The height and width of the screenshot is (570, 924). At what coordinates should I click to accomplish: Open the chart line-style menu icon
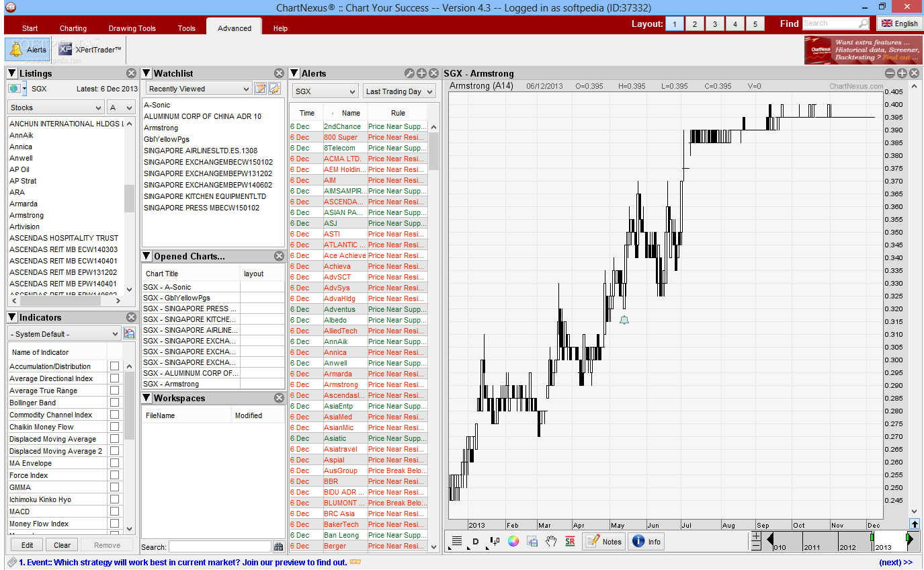point(457,541)
